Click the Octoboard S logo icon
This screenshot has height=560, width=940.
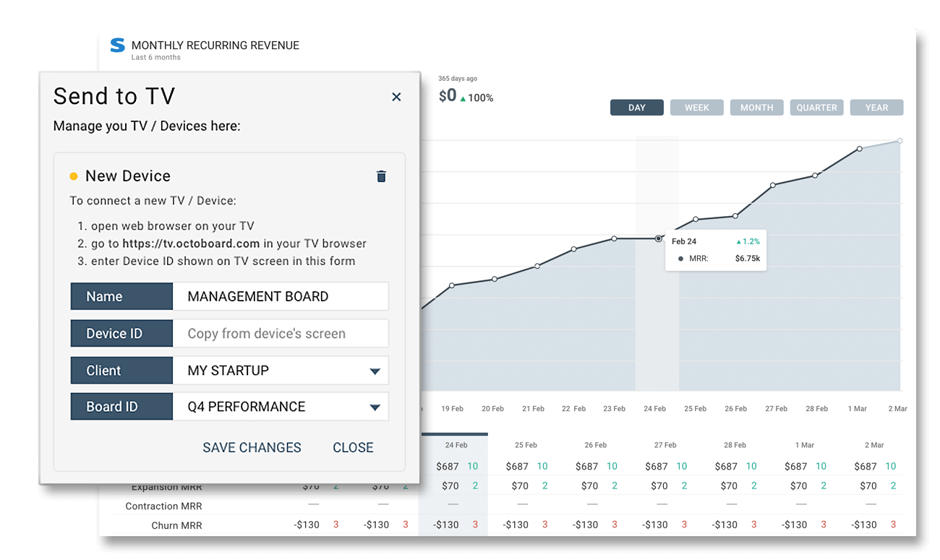117,46
